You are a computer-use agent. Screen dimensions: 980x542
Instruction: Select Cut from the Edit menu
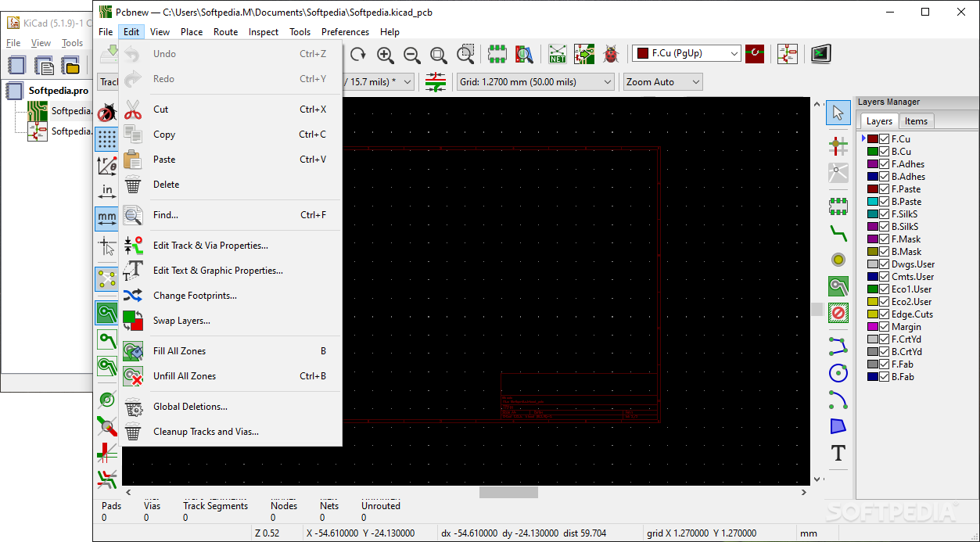click(x=232, y=109)
